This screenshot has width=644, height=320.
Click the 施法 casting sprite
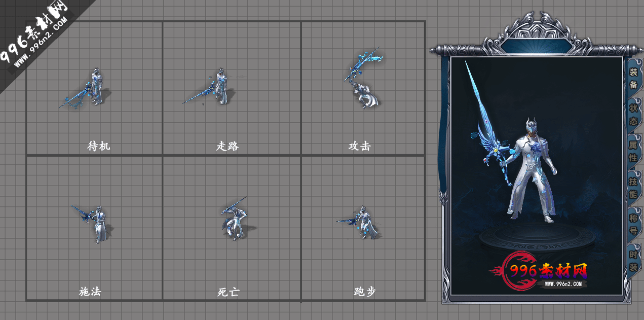[91, 223]
